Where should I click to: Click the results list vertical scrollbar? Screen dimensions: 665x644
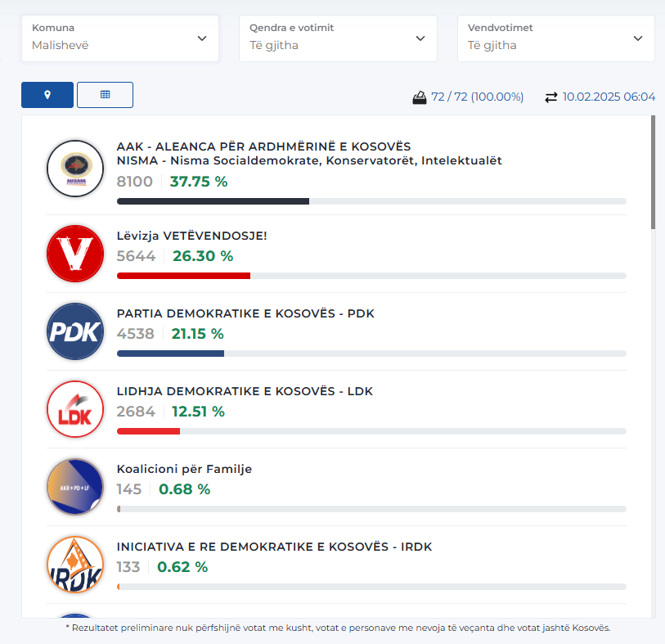pyautogui.click(x=653, y=172)
